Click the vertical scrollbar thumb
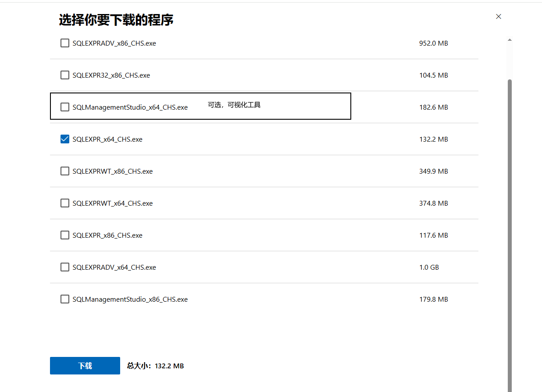 pyautogui.click(x=510, y=219)
